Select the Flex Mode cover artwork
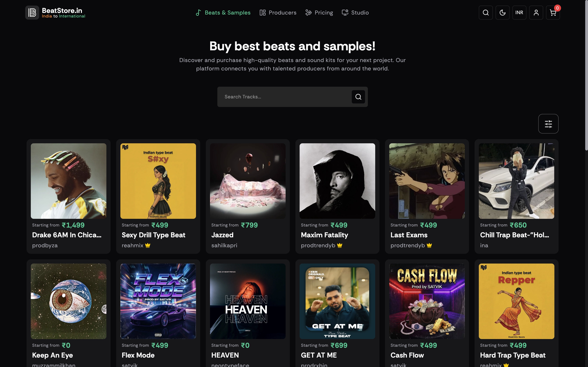Screen dimensions: 588x367 158,301
